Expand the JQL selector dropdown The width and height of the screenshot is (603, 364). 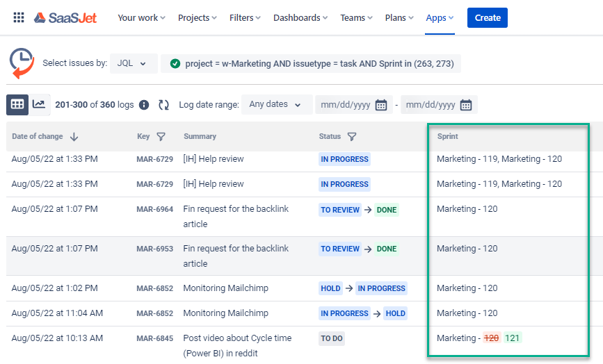click(x=132, y=63)
